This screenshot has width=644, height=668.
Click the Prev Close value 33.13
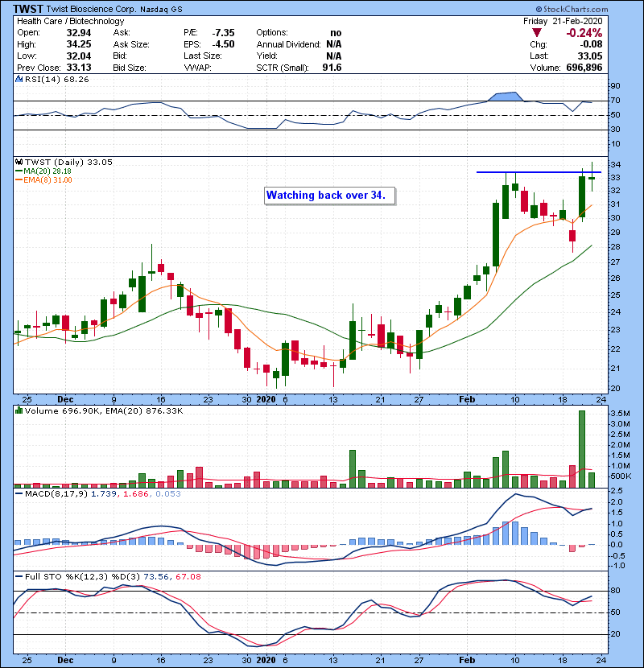point(79,68)
